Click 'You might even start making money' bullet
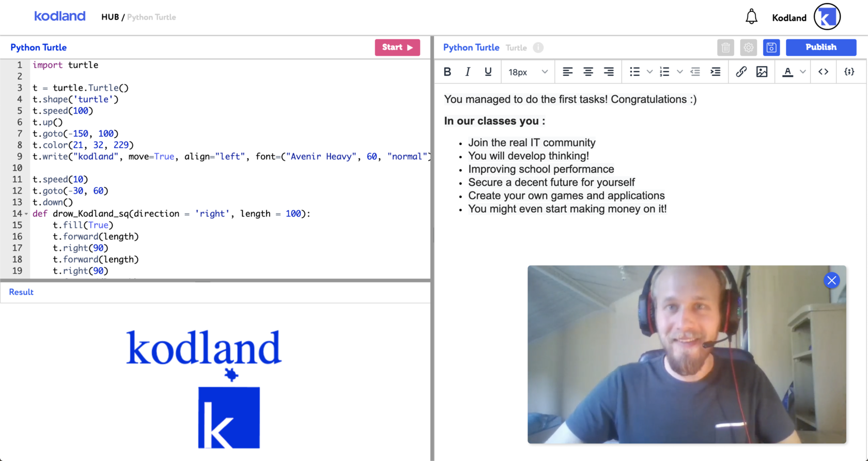The width and height of the screenshot is (868, 461). tap(567, 209)
